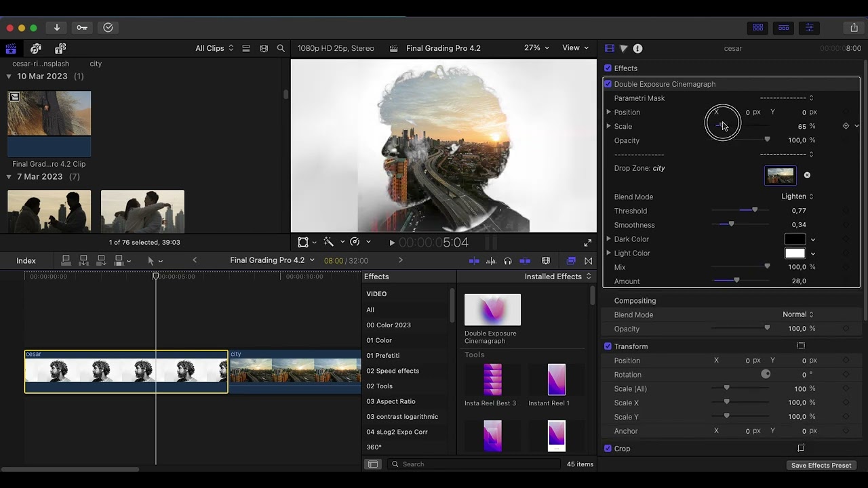868x488 pixels.
Task: Open the effect Blend Mode Lighten dropdown
Action: [x=797, y=197]
